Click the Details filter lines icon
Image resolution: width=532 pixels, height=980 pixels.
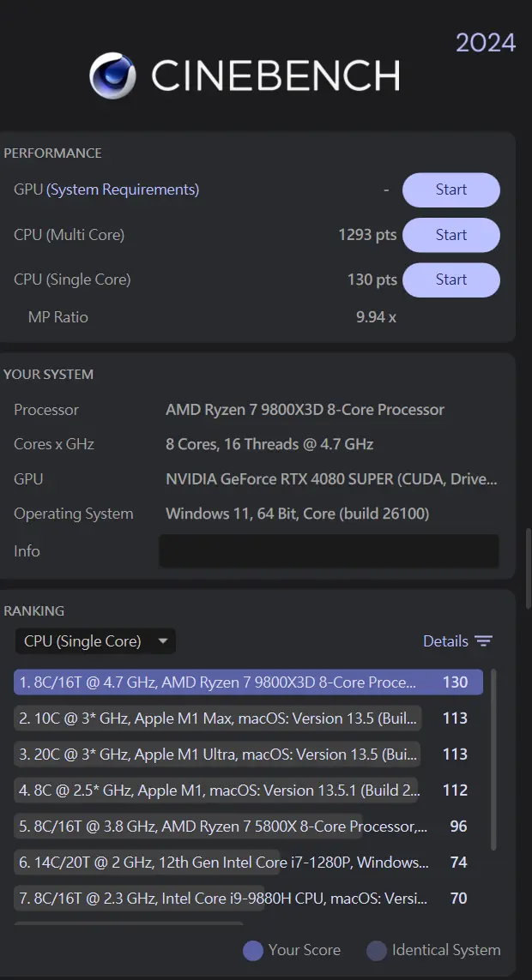pyautogui.click(x=483, y=641)
